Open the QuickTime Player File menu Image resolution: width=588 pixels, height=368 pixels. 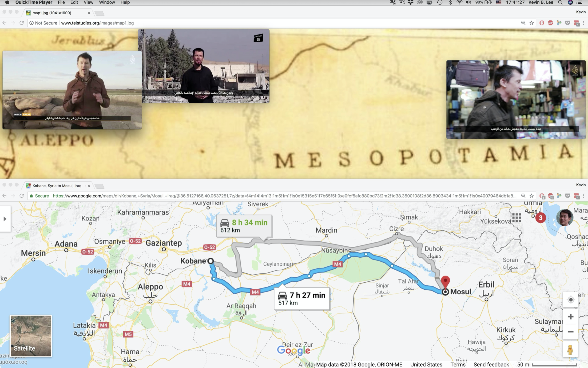(x=61, y=2)
